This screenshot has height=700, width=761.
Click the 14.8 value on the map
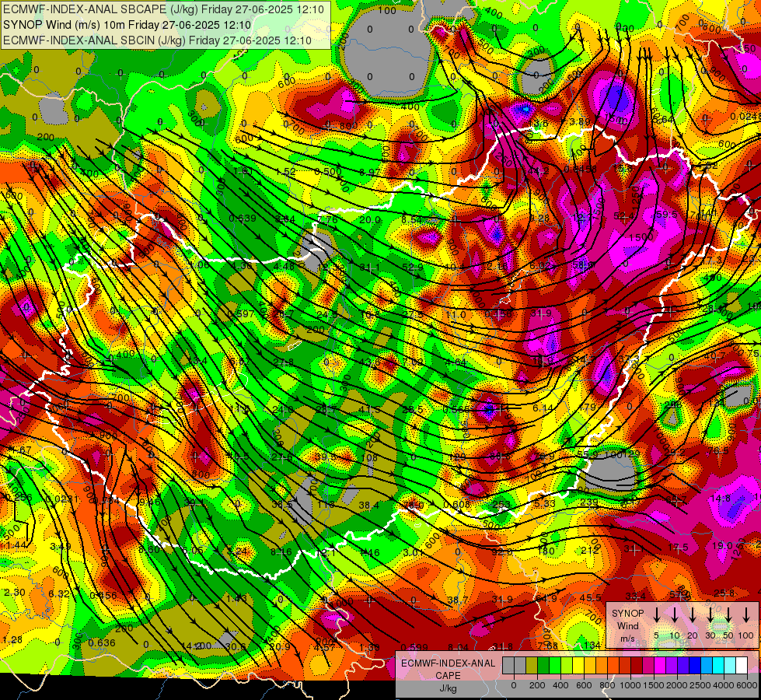click(x=721, y=498)
